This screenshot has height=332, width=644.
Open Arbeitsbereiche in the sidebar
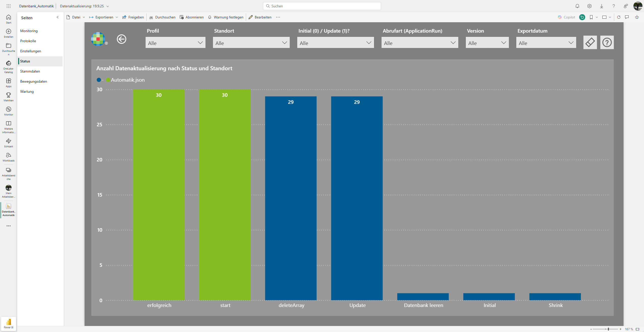pyautogui.click(x=9, y=174)
